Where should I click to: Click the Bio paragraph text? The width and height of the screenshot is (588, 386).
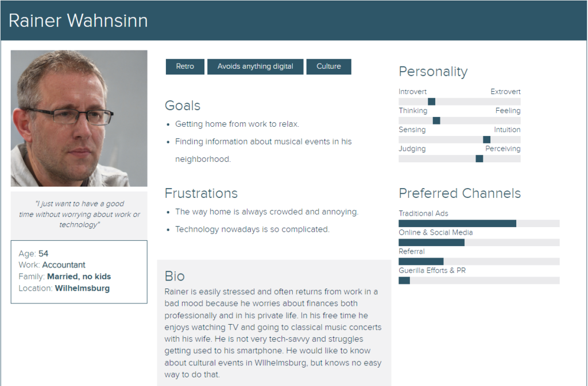tap(273, 333)
